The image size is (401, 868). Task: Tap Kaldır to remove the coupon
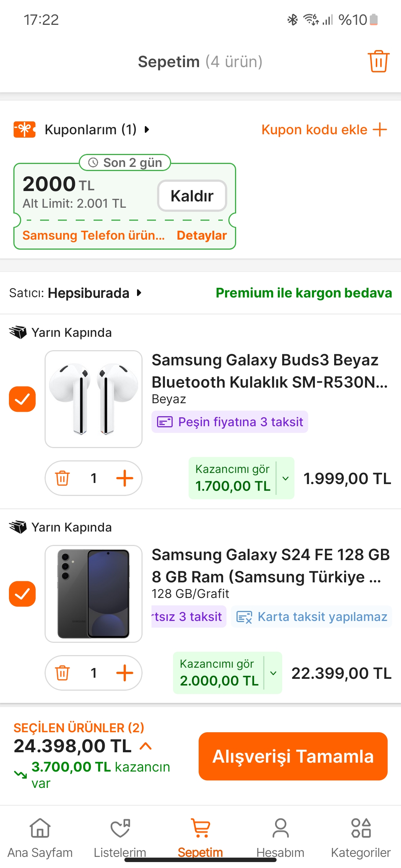192,196
